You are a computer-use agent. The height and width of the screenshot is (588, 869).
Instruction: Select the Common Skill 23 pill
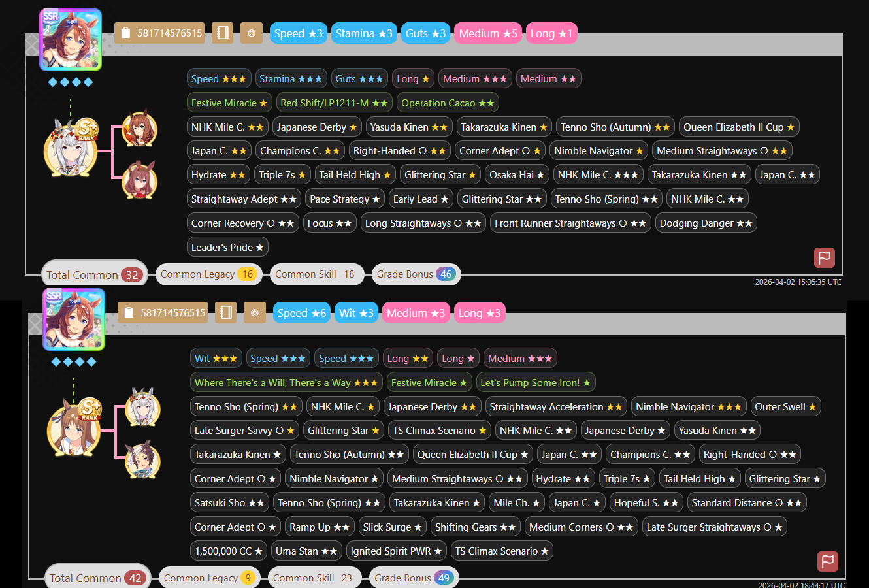tap(314, 578)
